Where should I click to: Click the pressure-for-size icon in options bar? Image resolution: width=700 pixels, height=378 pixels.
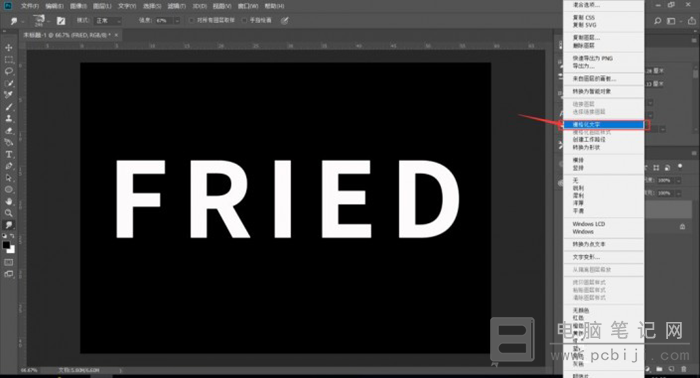(284, 21)
